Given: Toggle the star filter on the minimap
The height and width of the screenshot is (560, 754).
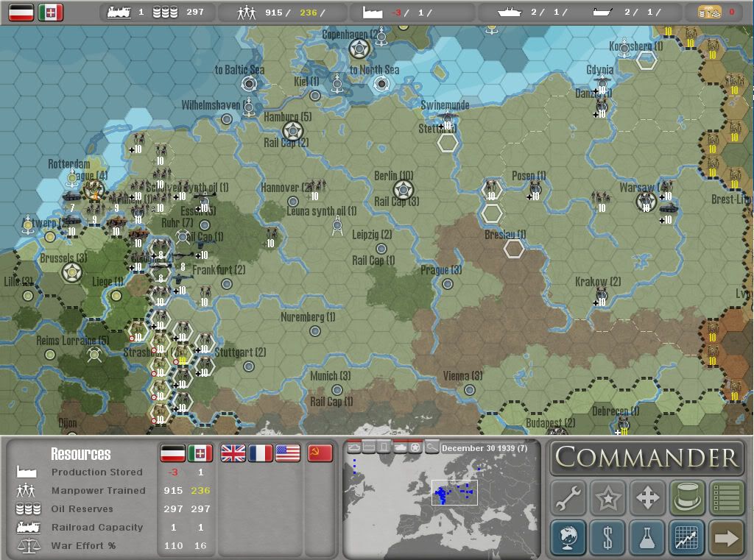Looking at the screenshot, I should click(x=415, y=447).
